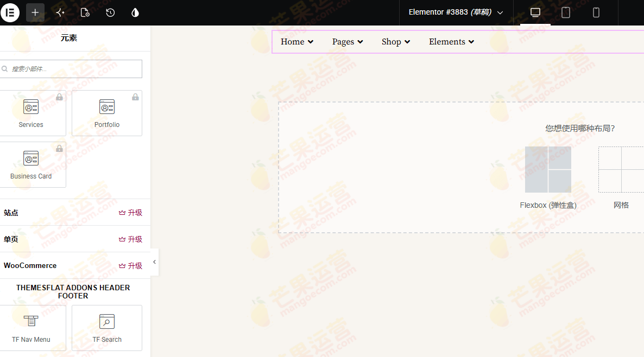Click the search magnifier icon in the widget search field
The height and width of the screenshot is (357, 644).
(x=4, y=69)
